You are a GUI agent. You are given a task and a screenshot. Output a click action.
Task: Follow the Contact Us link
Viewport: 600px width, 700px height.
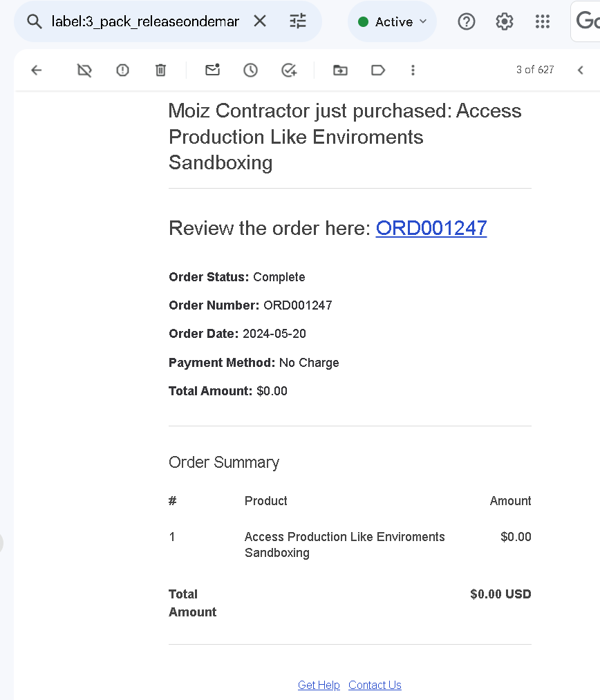375,685
